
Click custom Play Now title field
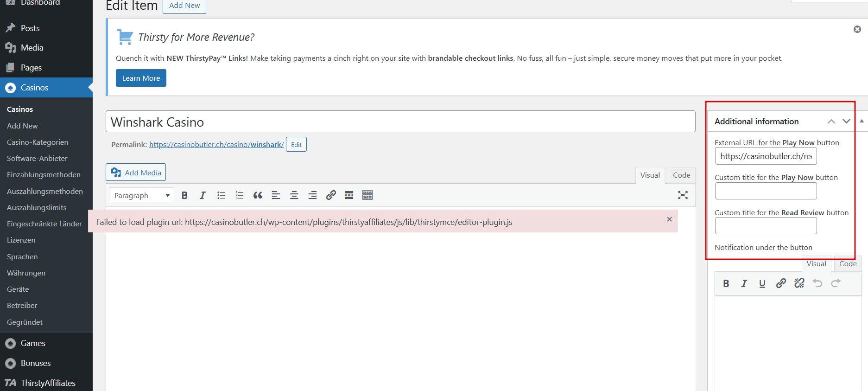click(766, 191)
